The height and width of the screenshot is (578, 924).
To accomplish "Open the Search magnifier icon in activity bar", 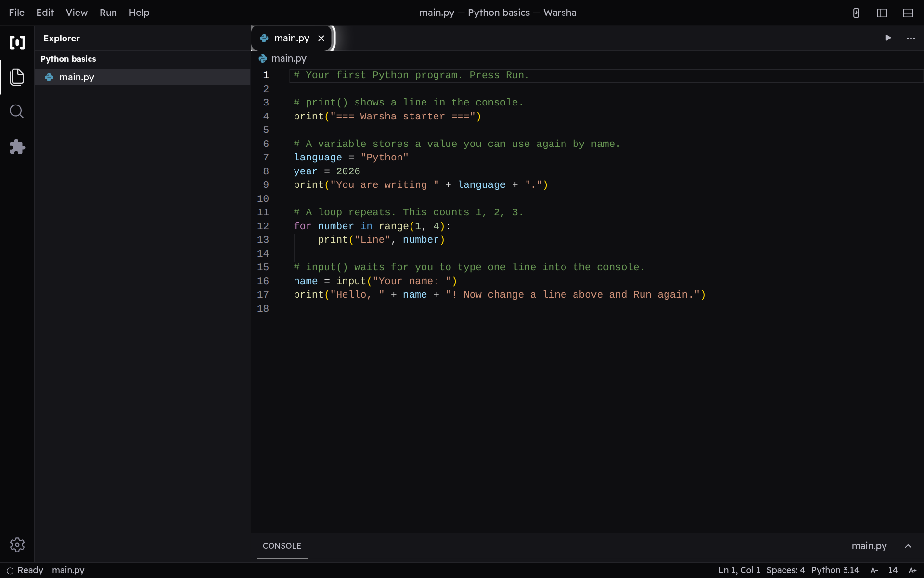I will pyautogui.click(x=17, y=112).
